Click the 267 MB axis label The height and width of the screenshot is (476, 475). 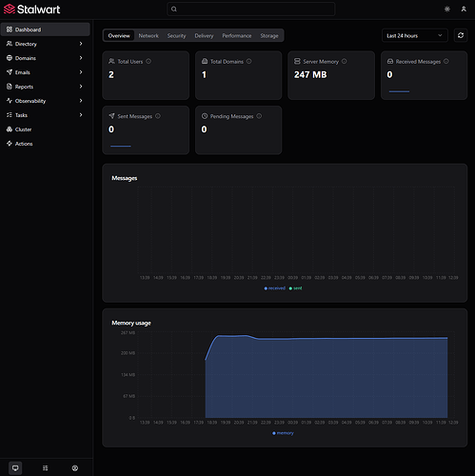coord(128,333)
